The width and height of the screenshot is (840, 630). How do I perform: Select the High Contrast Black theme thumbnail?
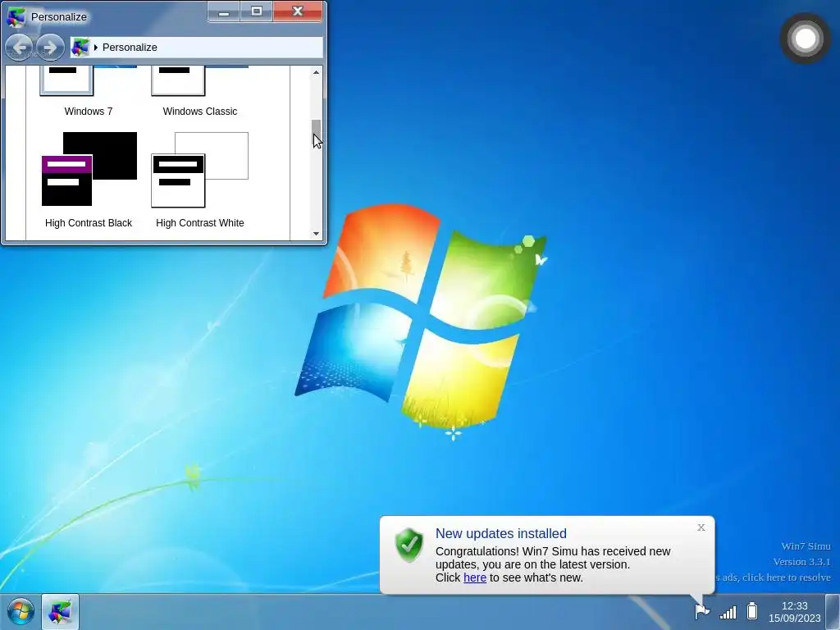pyautogui.click(x=89, y=169)
